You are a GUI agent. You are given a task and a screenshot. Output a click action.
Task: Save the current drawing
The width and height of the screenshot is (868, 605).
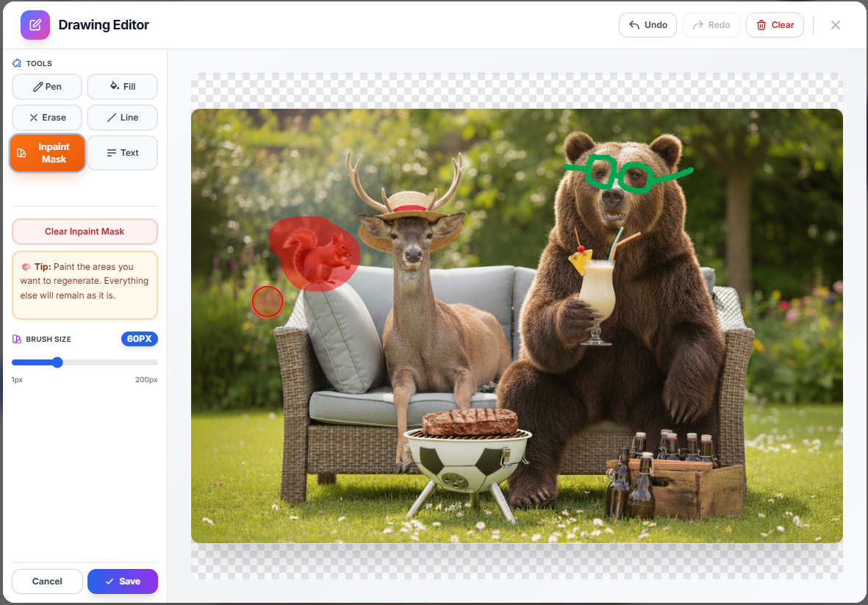[x=122, y=581]
